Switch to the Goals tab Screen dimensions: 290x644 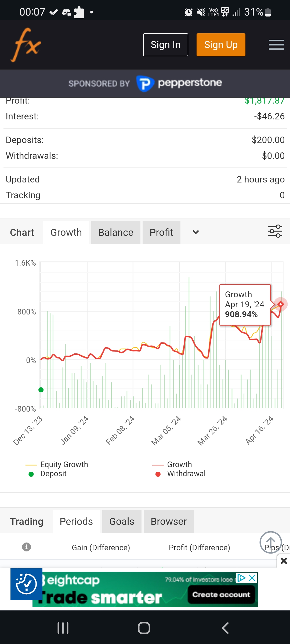122,522
